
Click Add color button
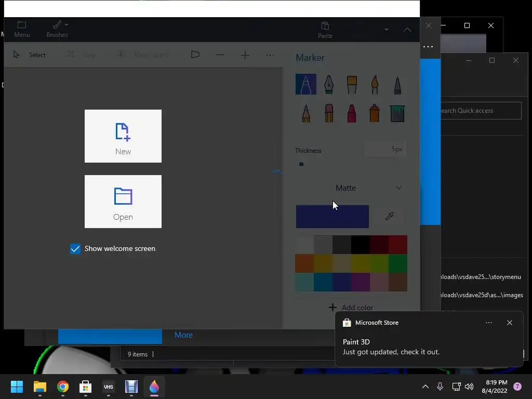click(351, 308)
